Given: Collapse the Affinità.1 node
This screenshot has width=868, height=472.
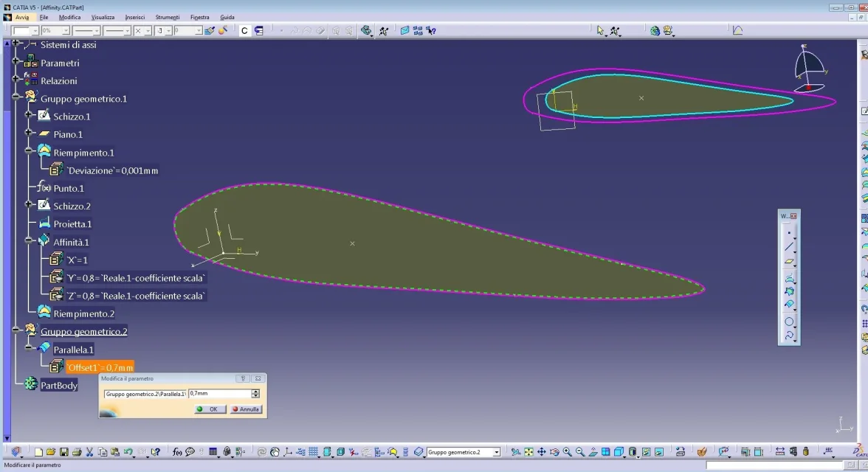Looking at the screenshot, I should pos(29,240).
